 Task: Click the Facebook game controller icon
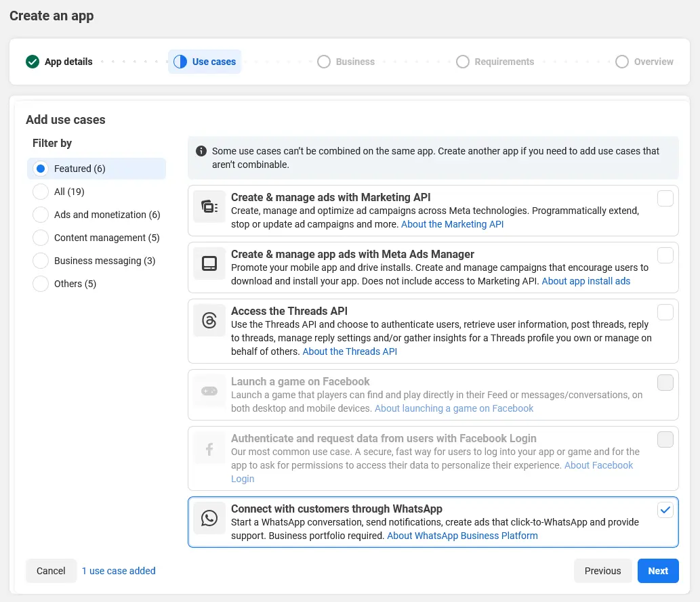209,391
